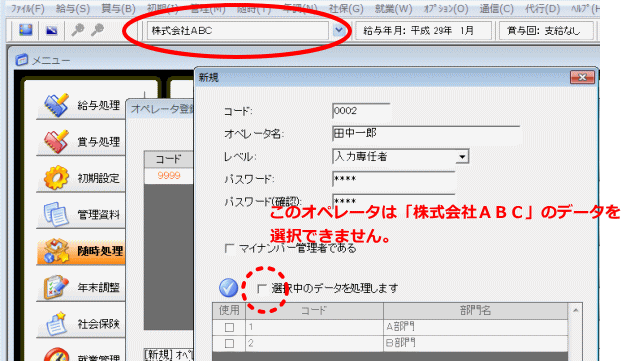Tick the 使用 checkbox for A部門

tap(229, 327)
